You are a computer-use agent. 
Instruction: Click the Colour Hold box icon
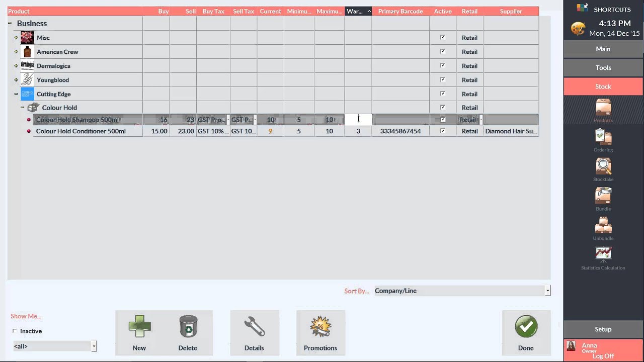coord(33,108)
